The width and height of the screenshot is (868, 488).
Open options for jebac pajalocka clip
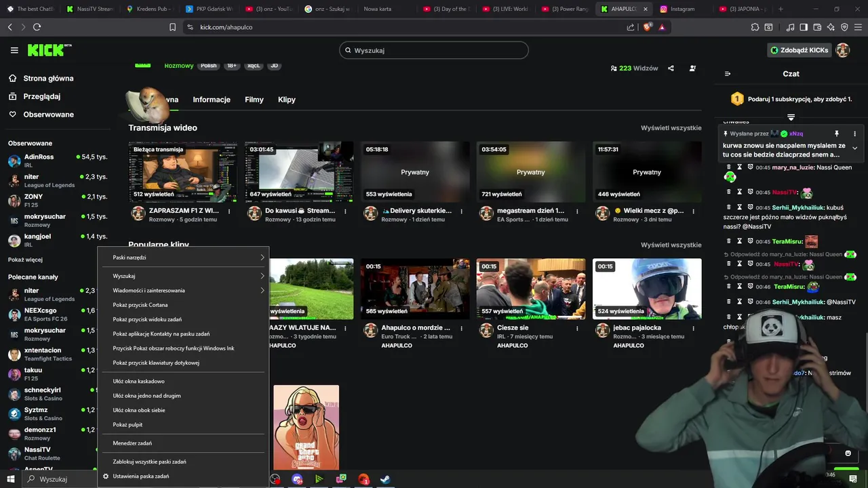click(693, 329)
